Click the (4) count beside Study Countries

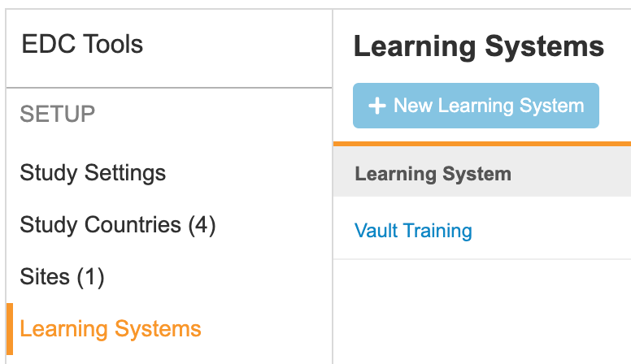tap(202, 225)
